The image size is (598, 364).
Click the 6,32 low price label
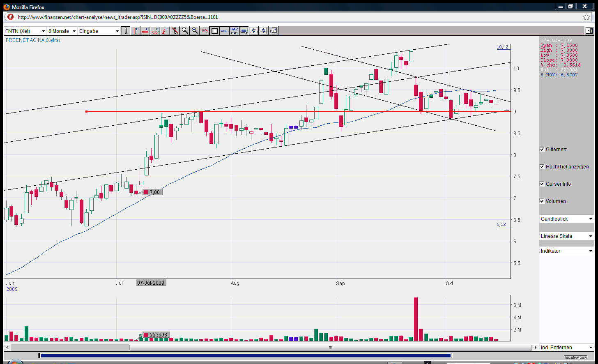[x=501, y=224]
